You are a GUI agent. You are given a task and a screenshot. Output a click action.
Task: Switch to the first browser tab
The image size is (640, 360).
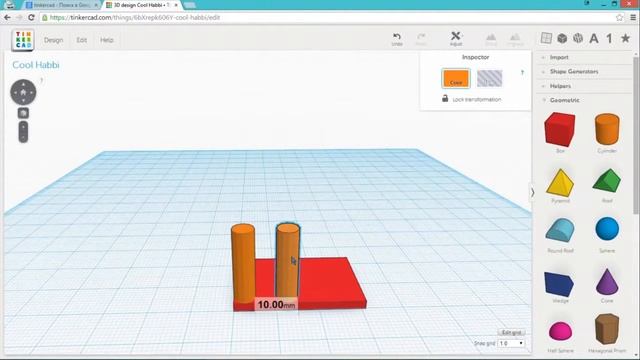[61, 5]
